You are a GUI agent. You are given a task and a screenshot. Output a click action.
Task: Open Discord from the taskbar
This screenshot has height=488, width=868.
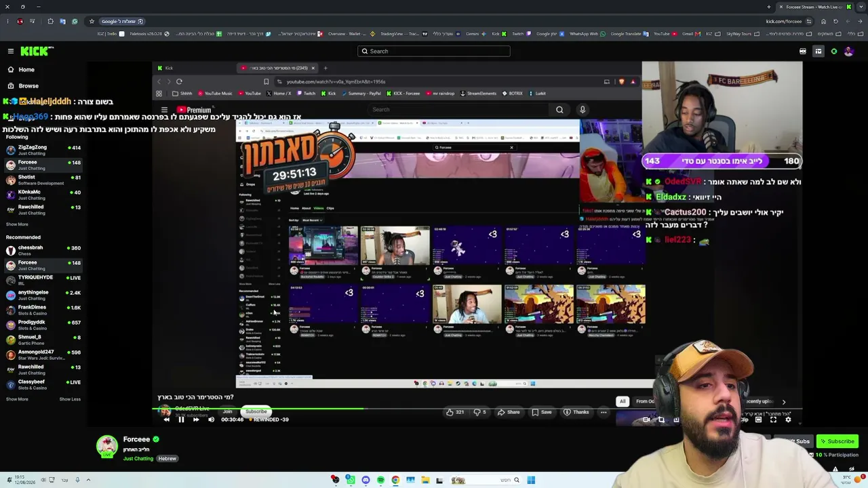coord(366,481)
